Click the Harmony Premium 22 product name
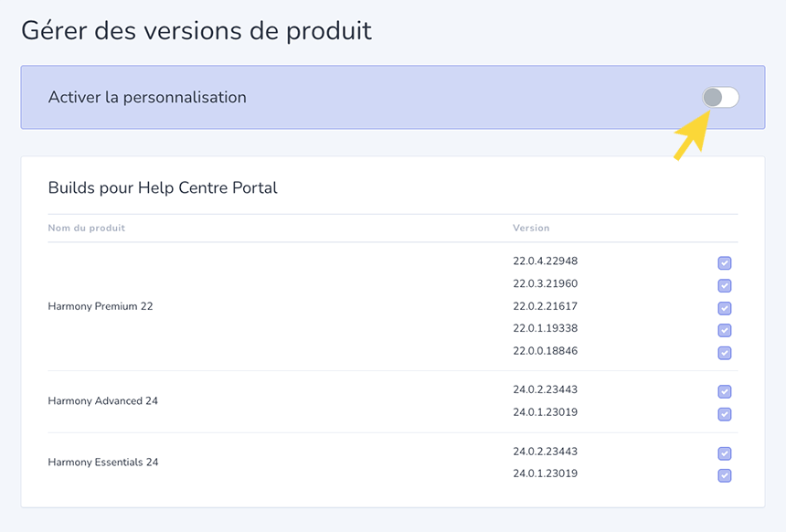786x532 pixels. [101, 306]
